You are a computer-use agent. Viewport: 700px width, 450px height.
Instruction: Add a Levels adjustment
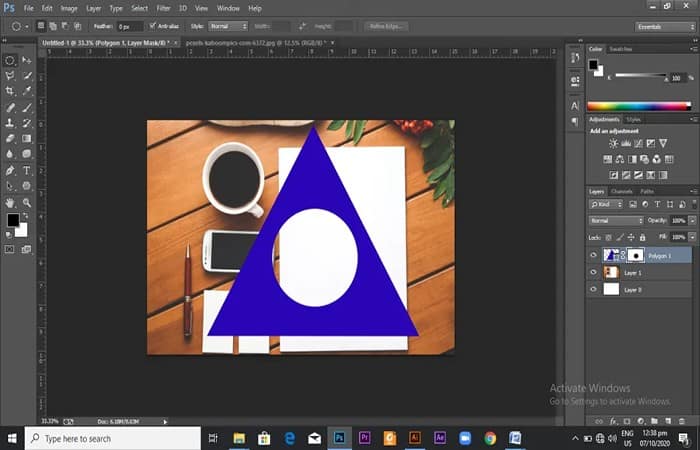626,143
